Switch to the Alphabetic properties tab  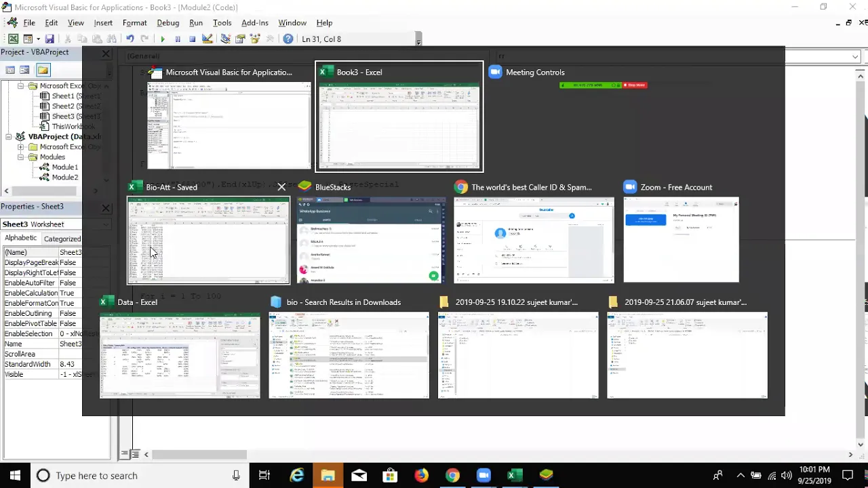tap(20, 239)
